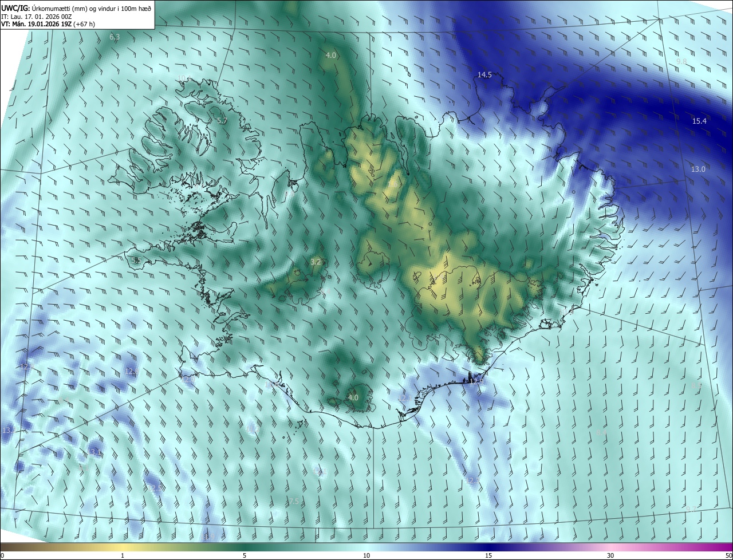The width and height of the screenshot is (733, 560).
Task: Click the colorbar tick label 5
Action: click(x=245, y=555)
